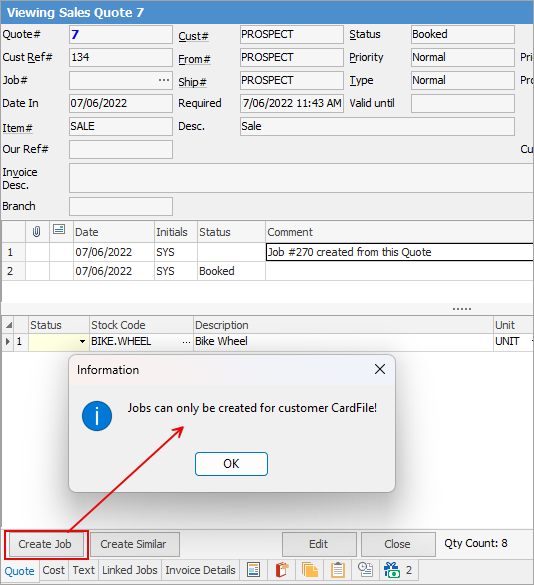Select the Booked status cell in log row 2

pyautogui.click(x=231, y=271)
